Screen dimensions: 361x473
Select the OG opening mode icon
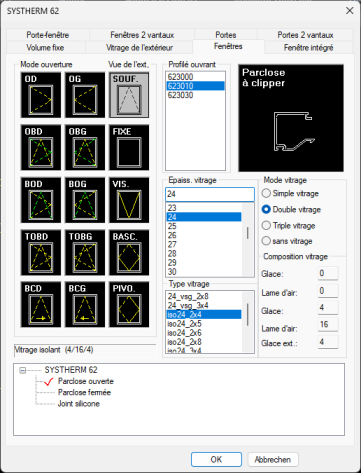[85, 95]
